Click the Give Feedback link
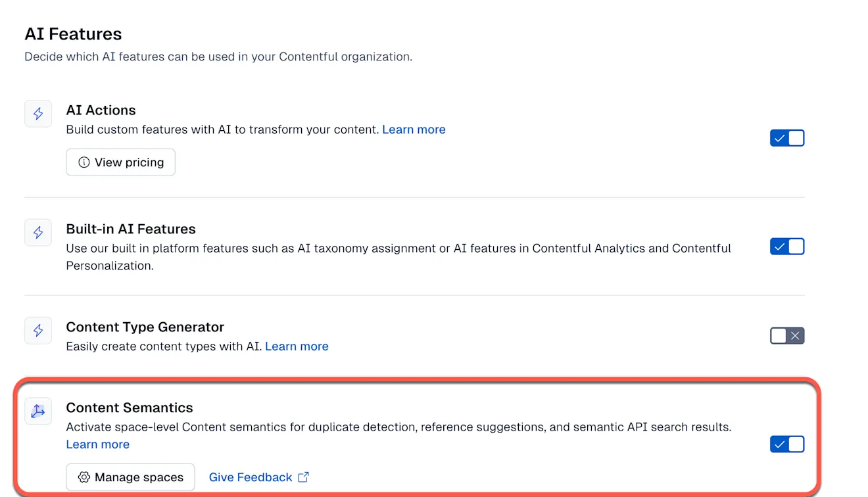Viewport: 868px width, 497px height. (x=251, y=477)
